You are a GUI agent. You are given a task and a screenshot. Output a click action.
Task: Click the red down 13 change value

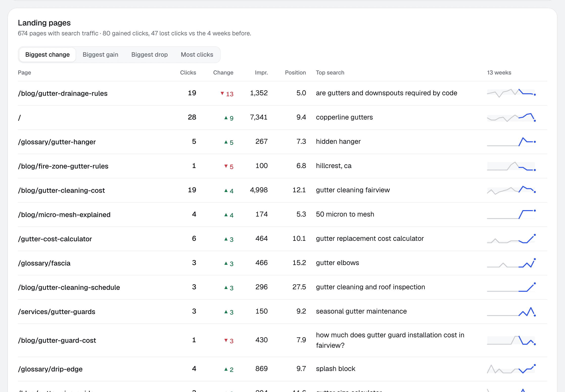tap(227, 94)
